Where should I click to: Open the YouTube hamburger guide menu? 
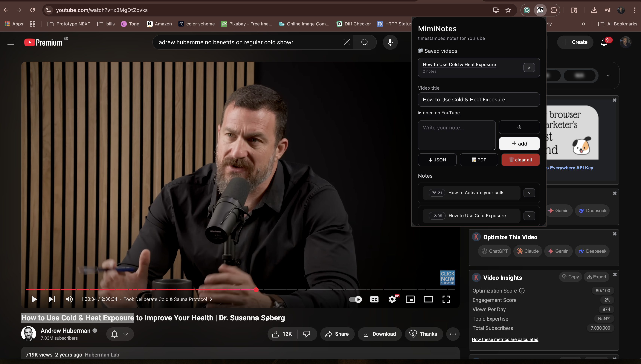click(x=11, y=42)
